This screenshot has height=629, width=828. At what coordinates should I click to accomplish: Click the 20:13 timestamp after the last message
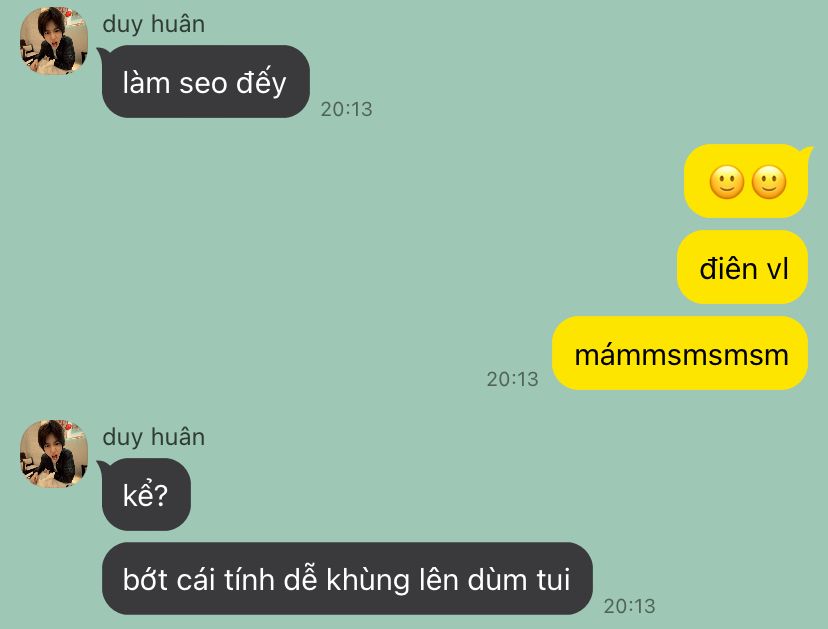click(629, 606)
